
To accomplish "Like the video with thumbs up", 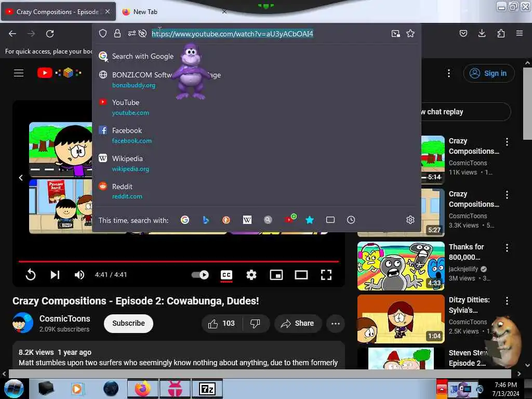I will 222,323.
